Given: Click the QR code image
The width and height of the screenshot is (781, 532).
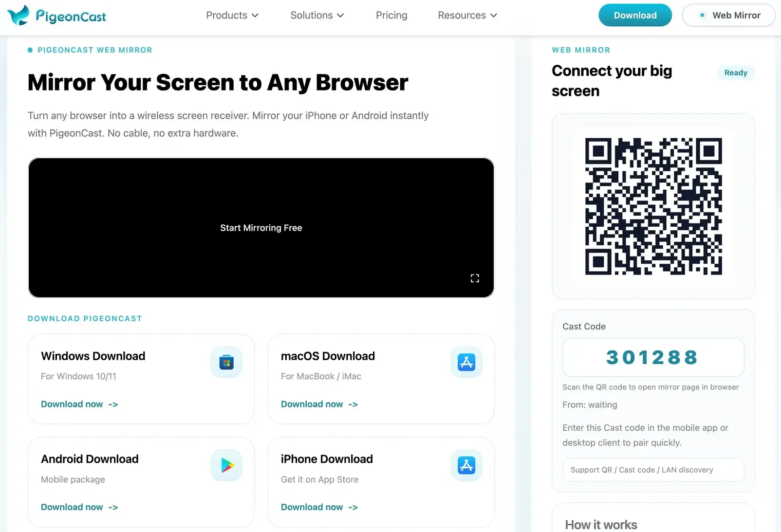Looking at the screenshot, I should (x=653, y=206).
